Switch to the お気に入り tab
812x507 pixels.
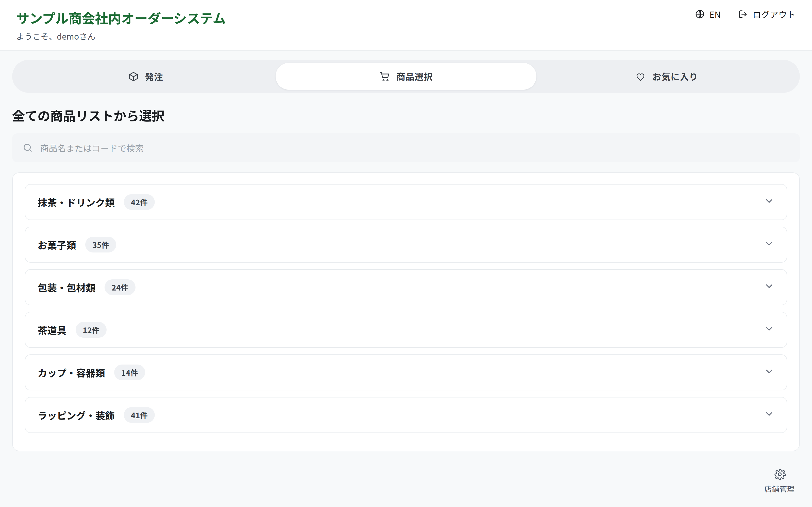(x=666, y=77)
